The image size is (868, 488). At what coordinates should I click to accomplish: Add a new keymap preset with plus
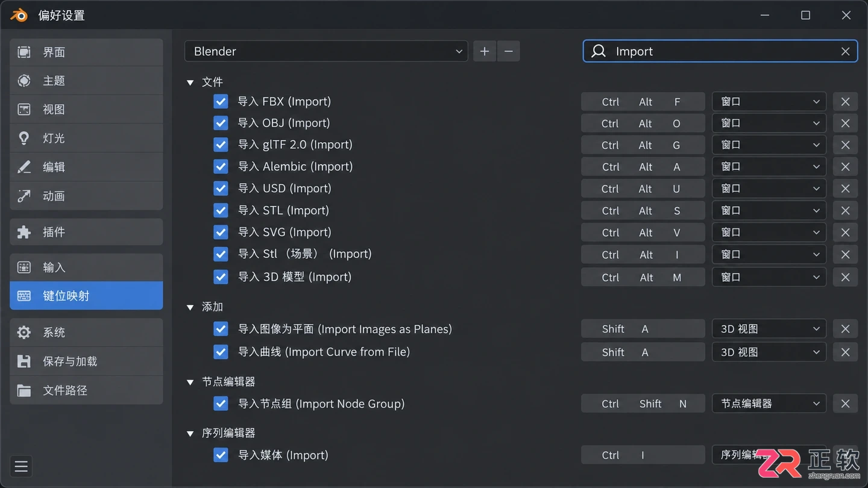[x=485, y=51]
